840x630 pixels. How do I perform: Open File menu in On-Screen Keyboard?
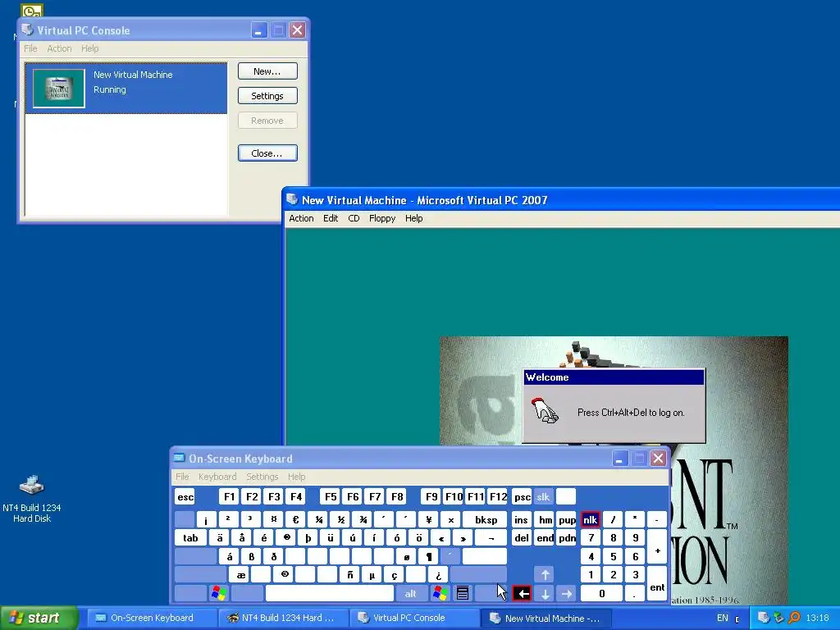tap(182, 477)
